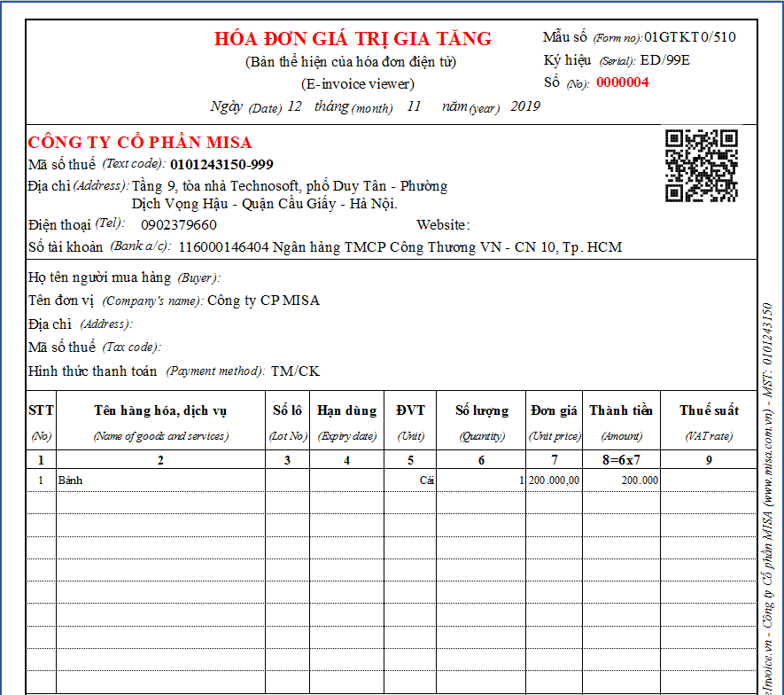Select the buyer company "Công ty CP MISA"
This screenshot has height=695, width=784.
click(x=263, y=301)
